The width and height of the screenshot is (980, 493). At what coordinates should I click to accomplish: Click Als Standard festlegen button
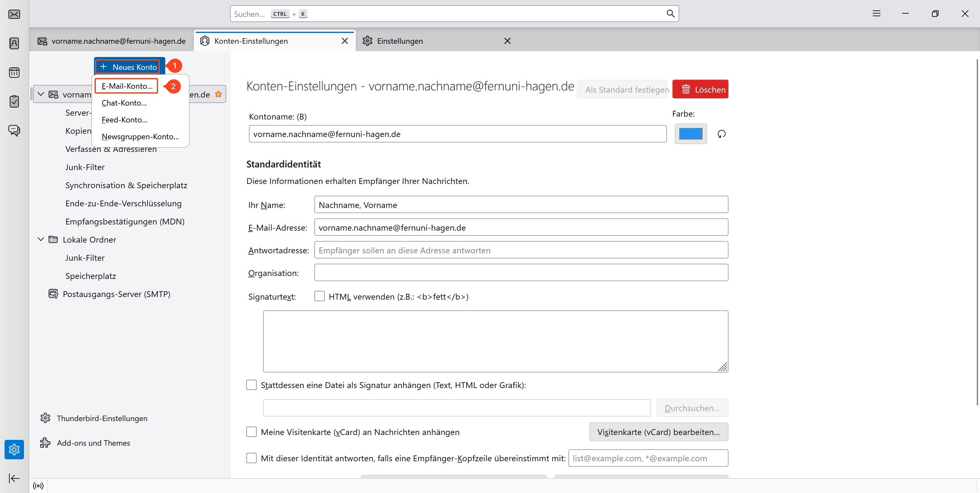pyautogui.click(x=623, y=89)
